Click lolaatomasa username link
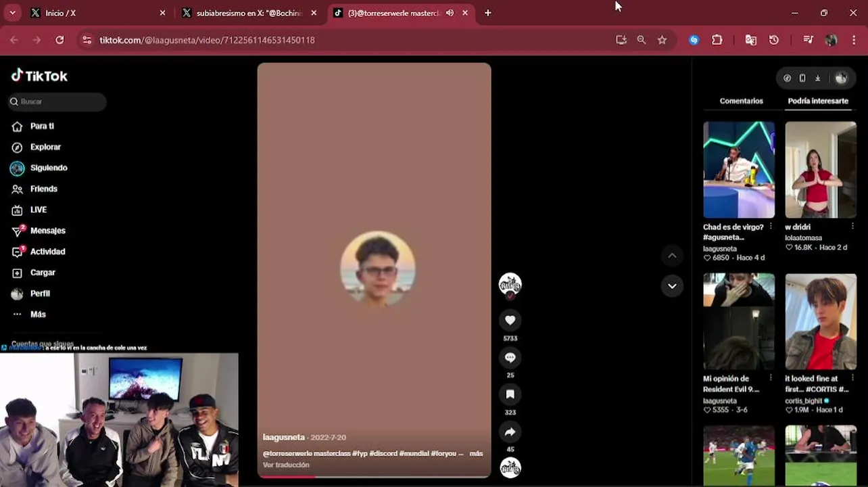The image size is (868, 487). click(803, 237)
